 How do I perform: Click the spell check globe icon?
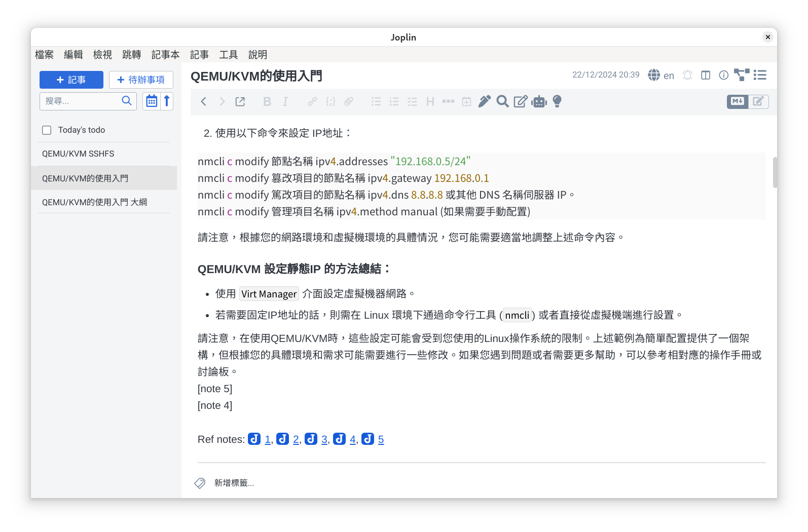(x=654, y=75)
